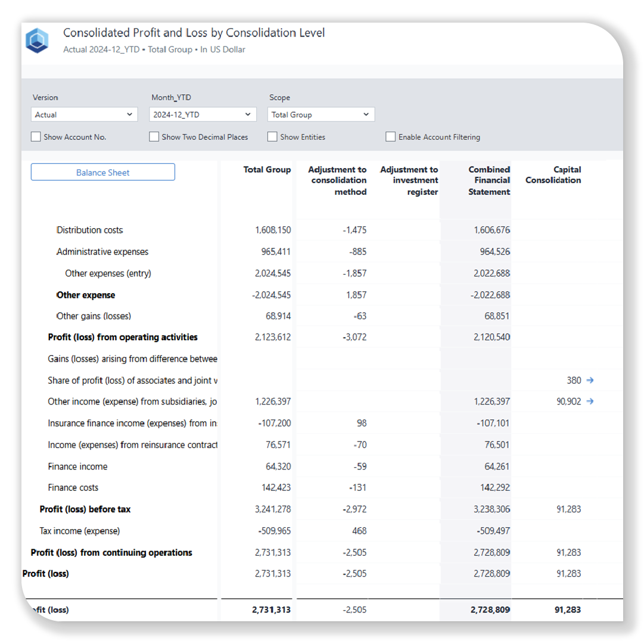Image resolution: width=644 pixels, height=644 pixels.
Task: Drill down via arrow next to 90,902
Action: coord(590,402)
